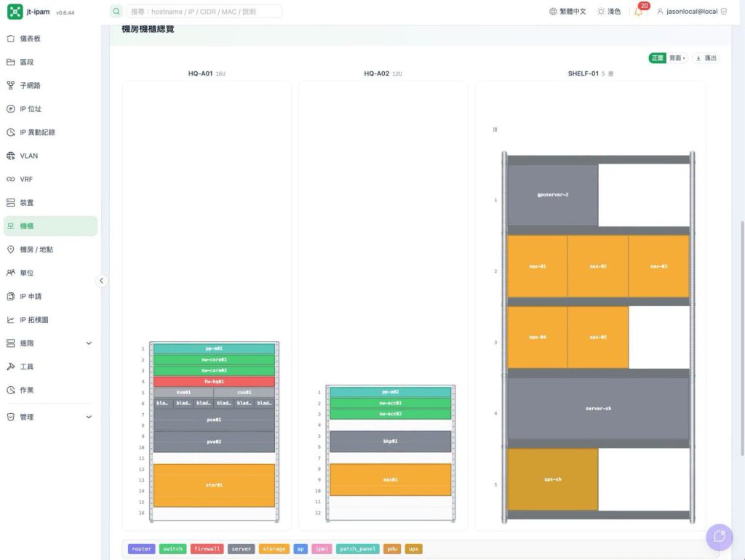This screenshot has width=745, height=560.
Task: Select gpuserver-2 on SHELF-01
Action: [x=553, y=195]
